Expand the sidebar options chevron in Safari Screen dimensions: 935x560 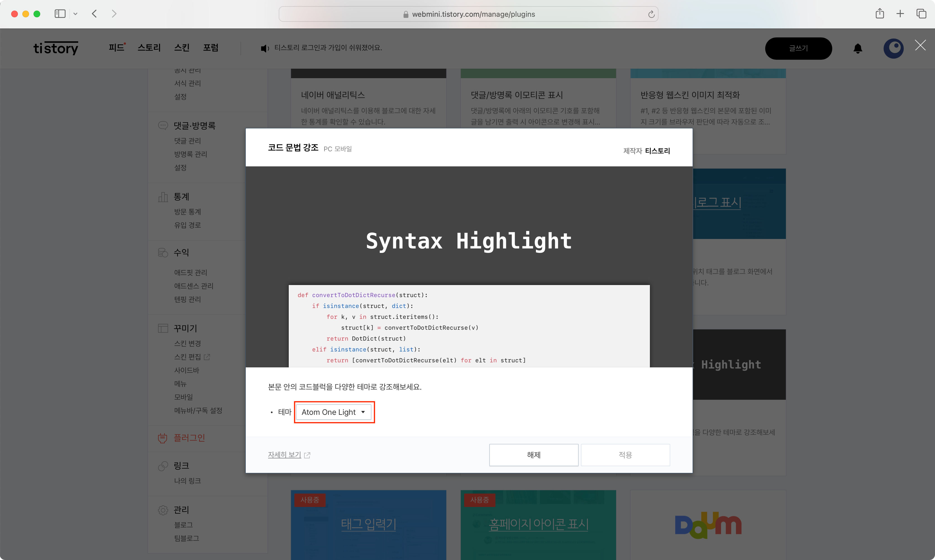75,14
